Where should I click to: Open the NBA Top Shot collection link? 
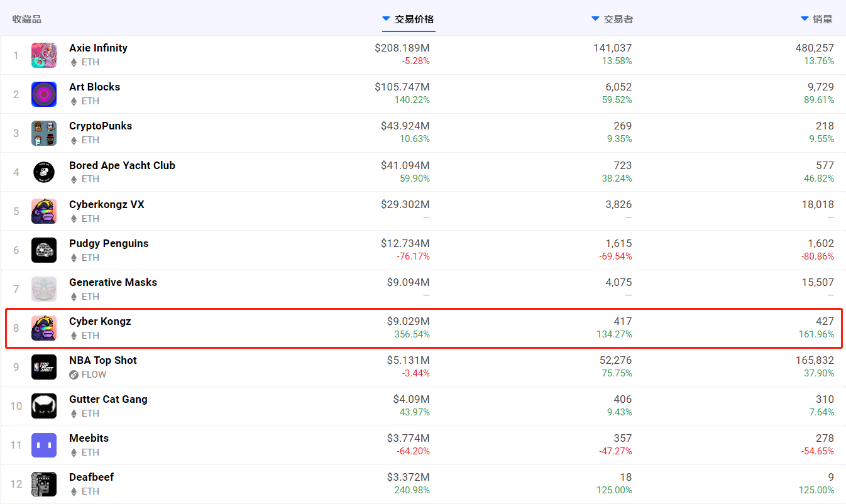click(103, 360)
